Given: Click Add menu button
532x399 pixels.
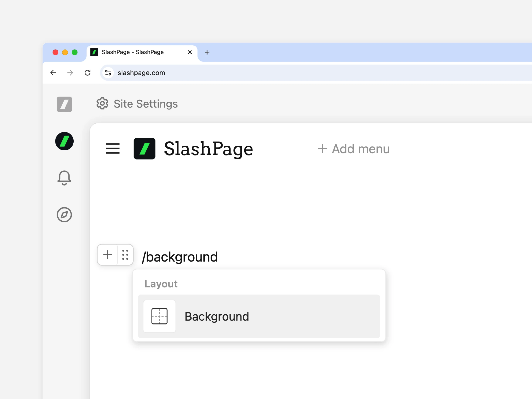Looking at the screenshot, I should coord(354,149).
